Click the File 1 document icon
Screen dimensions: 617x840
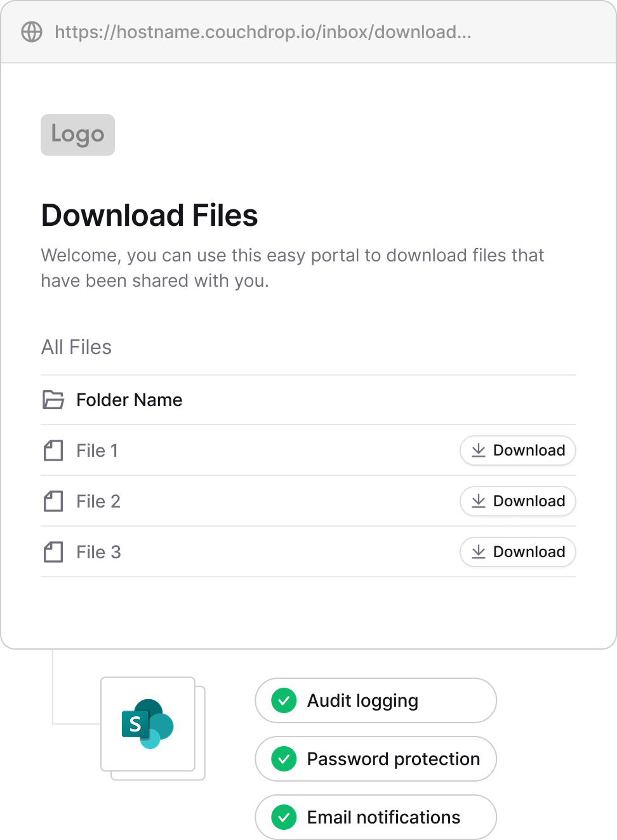coord(53,450)
